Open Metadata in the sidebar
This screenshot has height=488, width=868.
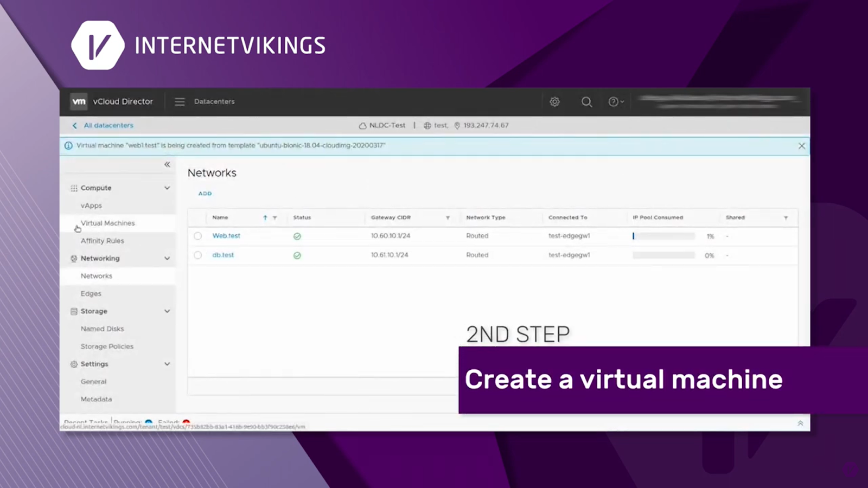(97, 399)
